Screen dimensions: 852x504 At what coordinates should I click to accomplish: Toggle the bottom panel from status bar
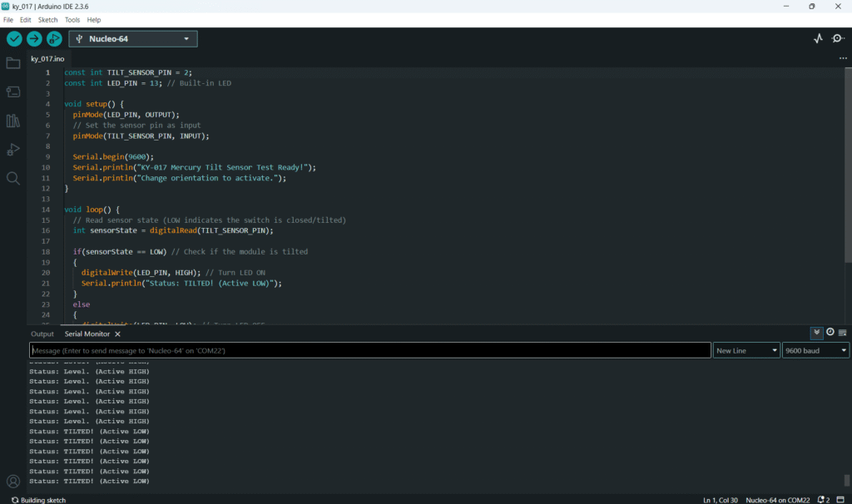pos(841,500)
